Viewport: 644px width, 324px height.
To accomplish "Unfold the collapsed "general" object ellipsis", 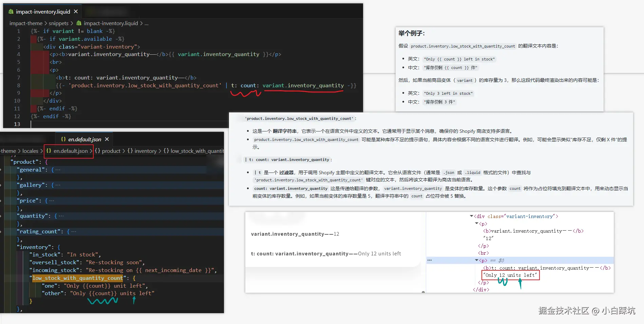I will click(58, 169).
